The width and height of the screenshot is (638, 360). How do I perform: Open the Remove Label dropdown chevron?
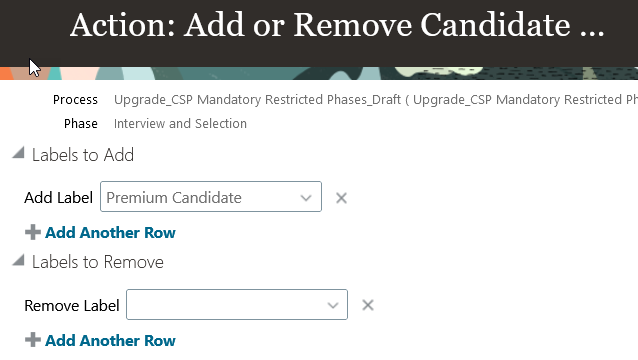[x=332, y=305]
